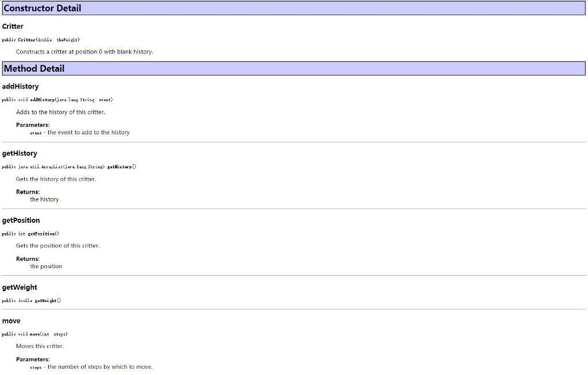Image resolution: width=588 pixels, height=375 pixels.
Task: Select the addHistory method signature
Action: point(57,100)
